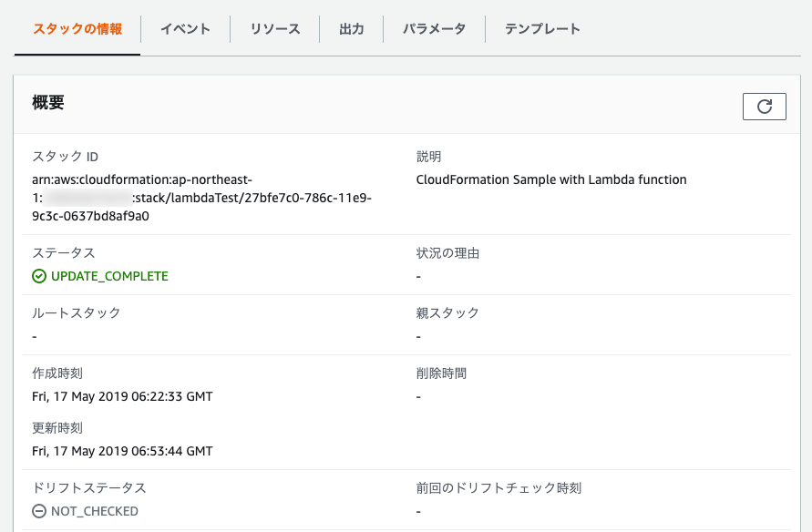812x532 pixels.
Task: Open the テンプレート tab
Action: (x=542, y=28)
